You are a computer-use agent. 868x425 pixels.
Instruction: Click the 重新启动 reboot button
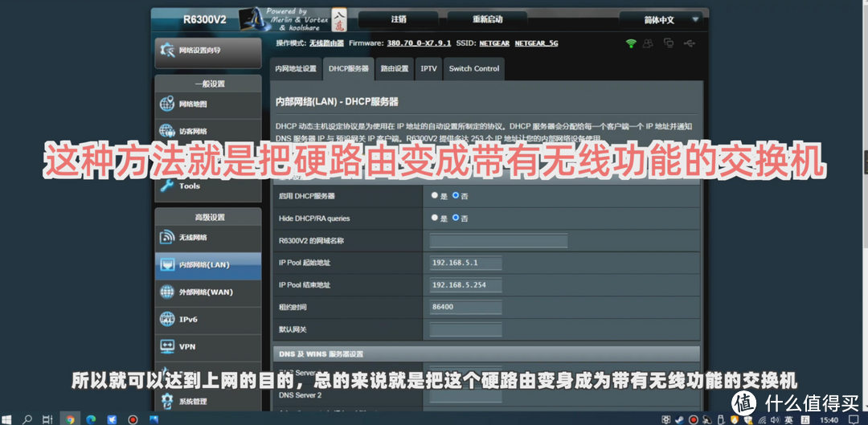[487, 20]
